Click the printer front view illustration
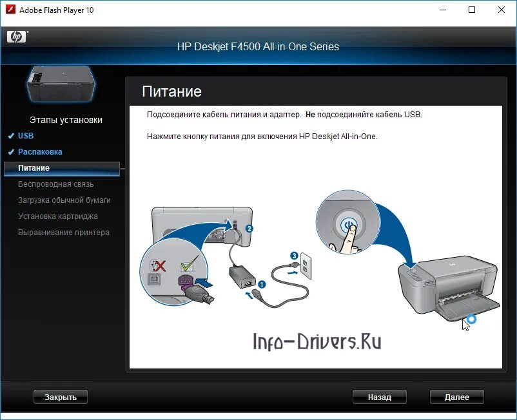The width and height of the screenshot is (517, 420). [449, 288]
